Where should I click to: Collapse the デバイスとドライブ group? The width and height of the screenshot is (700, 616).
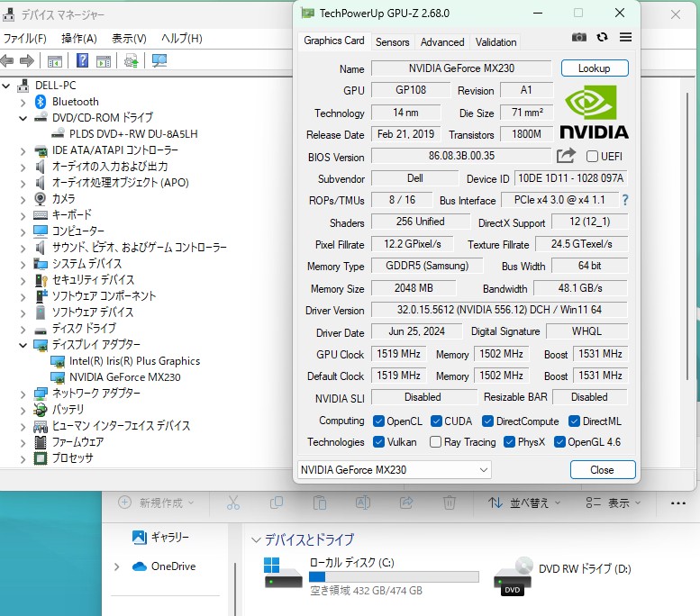(256, 540)
